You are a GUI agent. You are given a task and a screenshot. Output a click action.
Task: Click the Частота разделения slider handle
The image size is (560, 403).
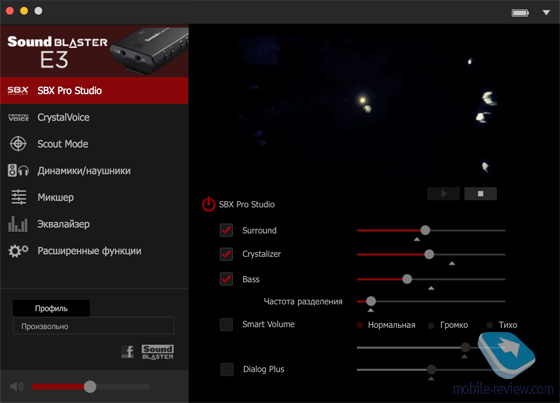tap(371, 301)
